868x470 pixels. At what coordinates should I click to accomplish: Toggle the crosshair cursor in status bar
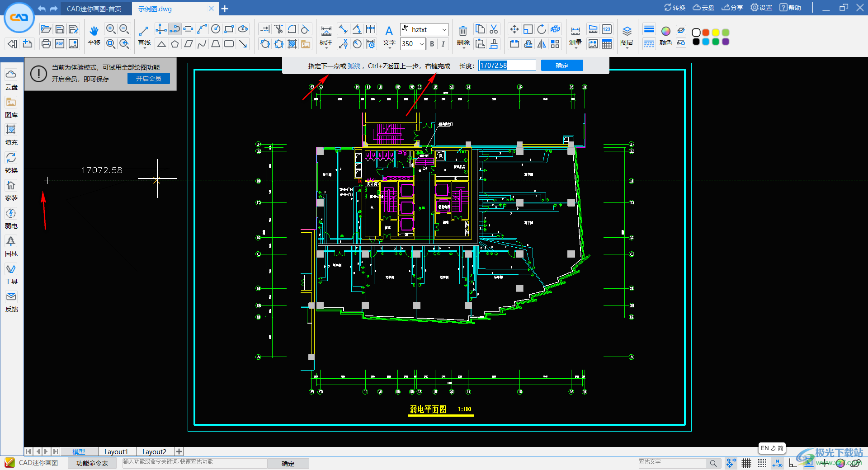click(825, 463)
